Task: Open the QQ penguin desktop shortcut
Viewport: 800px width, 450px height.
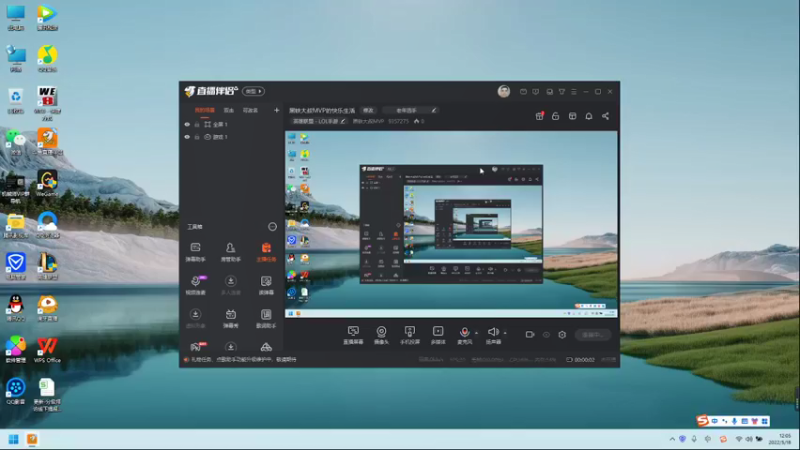Action: pyautogui.click(x=16, y=308)
